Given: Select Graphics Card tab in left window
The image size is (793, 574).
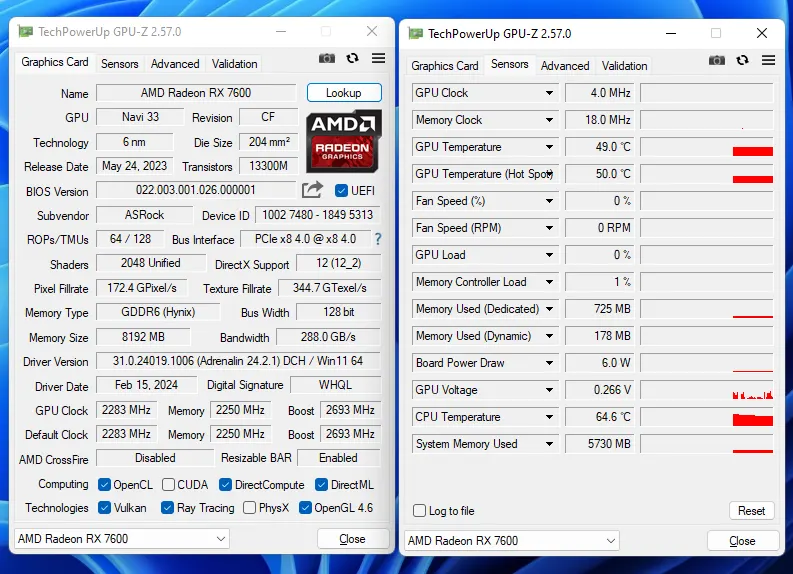Looking at the screenshot, I should click(x=55, y=62).
